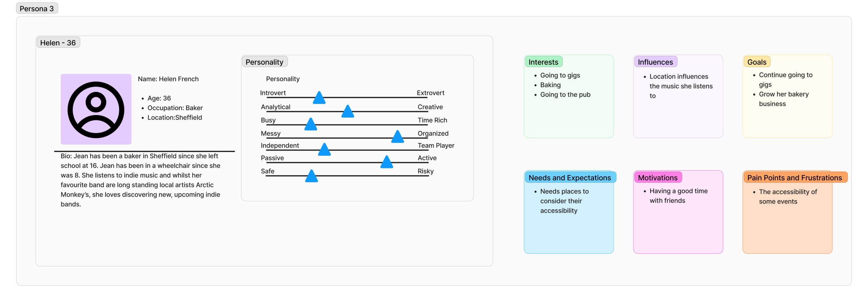Select the Messy-Organized slider triangle
This screenshot has width=868, height=302.
397,137
